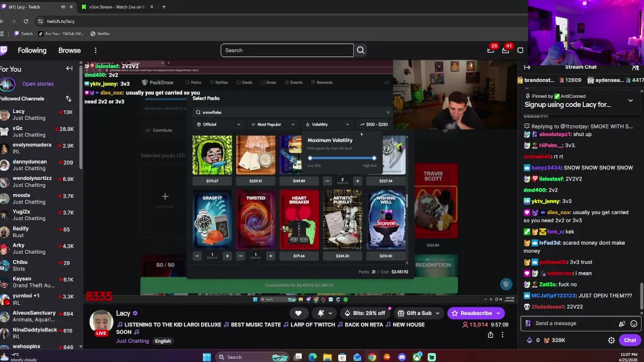Clear the snowflake search with X icon

coord(388,112)
